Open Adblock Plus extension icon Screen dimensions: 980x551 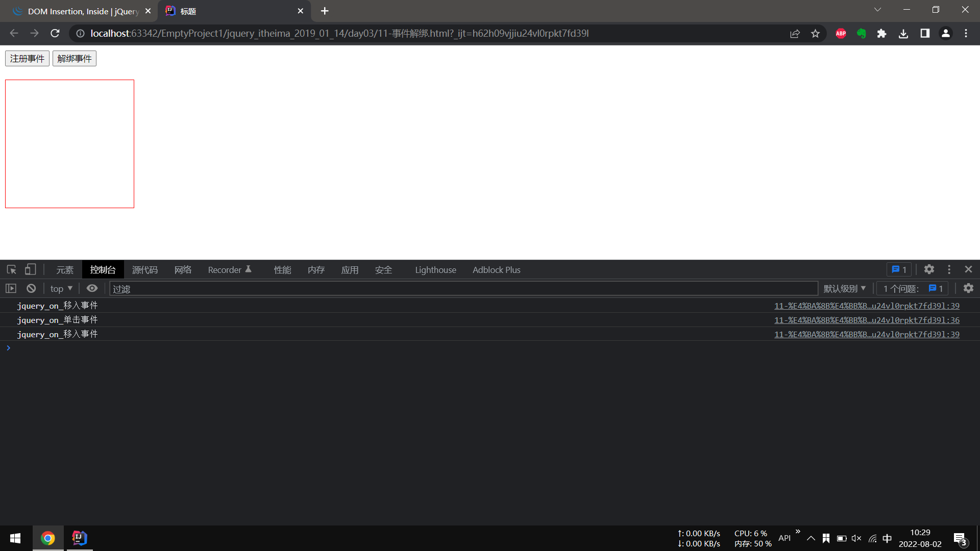click(x=841, y=33)
